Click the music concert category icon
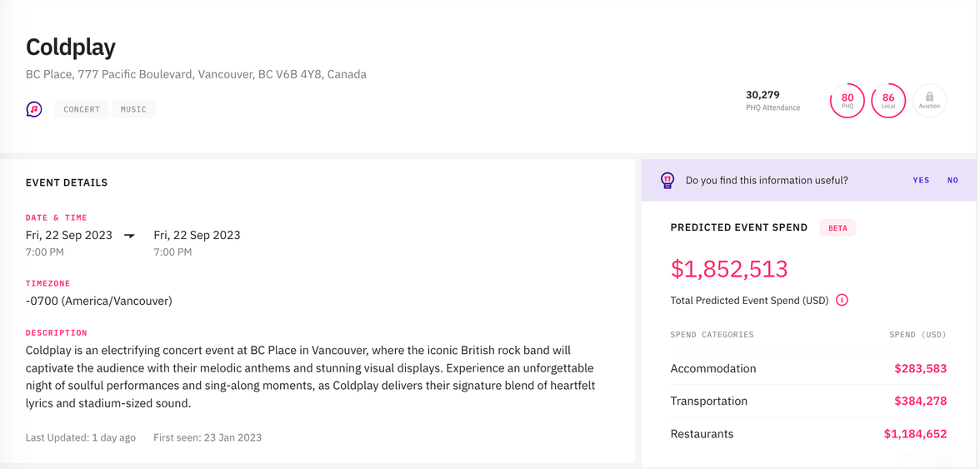This screenshot has height=469, width=980. click(x=34, y=109)
